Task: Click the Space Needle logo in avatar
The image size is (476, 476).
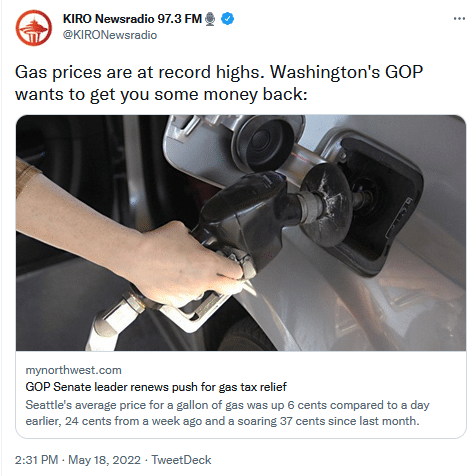Action: [34, 30]
